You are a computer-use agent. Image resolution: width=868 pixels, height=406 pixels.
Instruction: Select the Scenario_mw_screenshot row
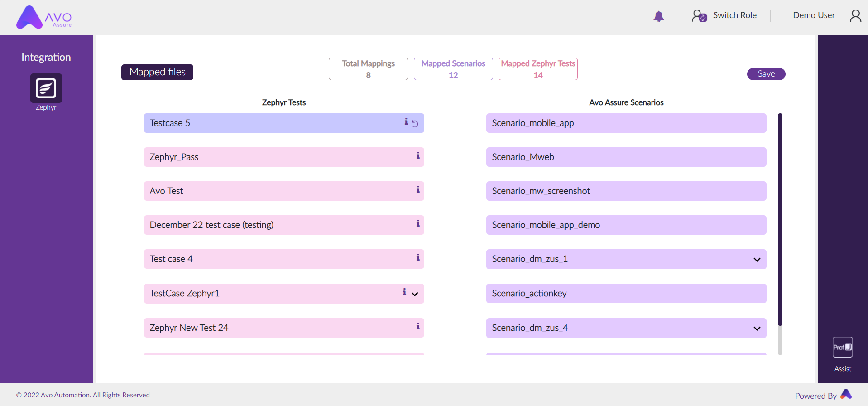(626, 191)
